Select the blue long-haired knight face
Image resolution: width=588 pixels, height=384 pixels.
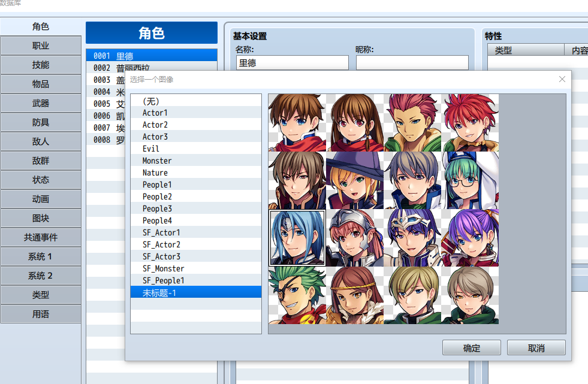coord(297,238)
